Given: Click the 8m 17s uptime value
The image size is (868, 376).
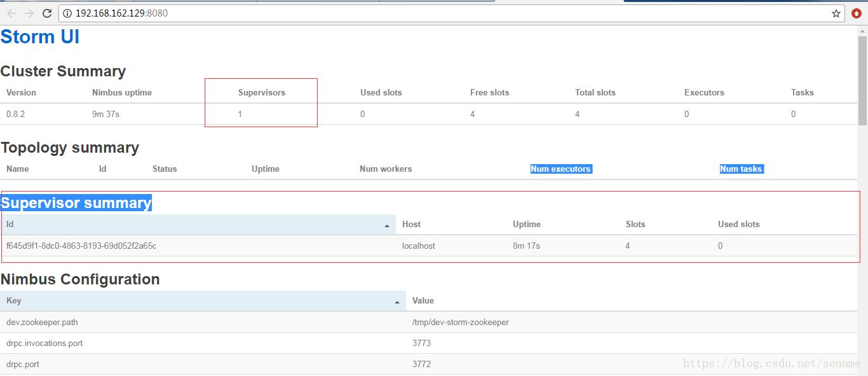Looking at the screenshot, I should click(x=527, y=246).
